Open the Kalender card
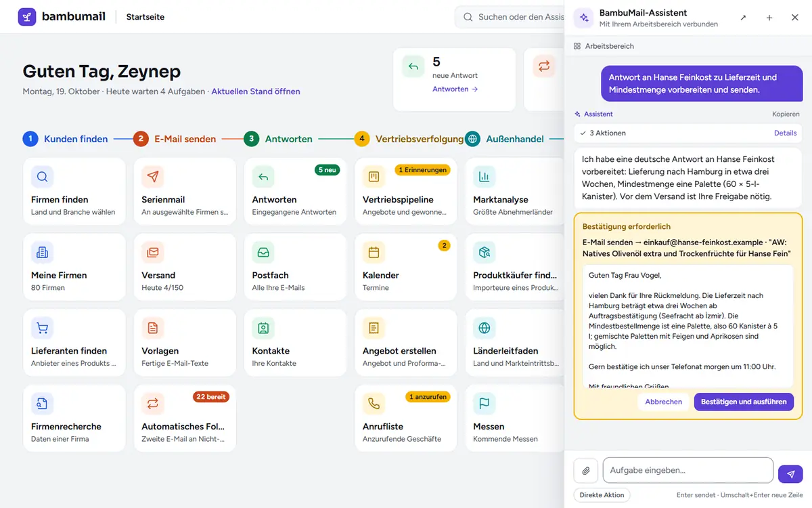Image resolution: width=812 pixels, height=508 pixels. tap(406, 268)
